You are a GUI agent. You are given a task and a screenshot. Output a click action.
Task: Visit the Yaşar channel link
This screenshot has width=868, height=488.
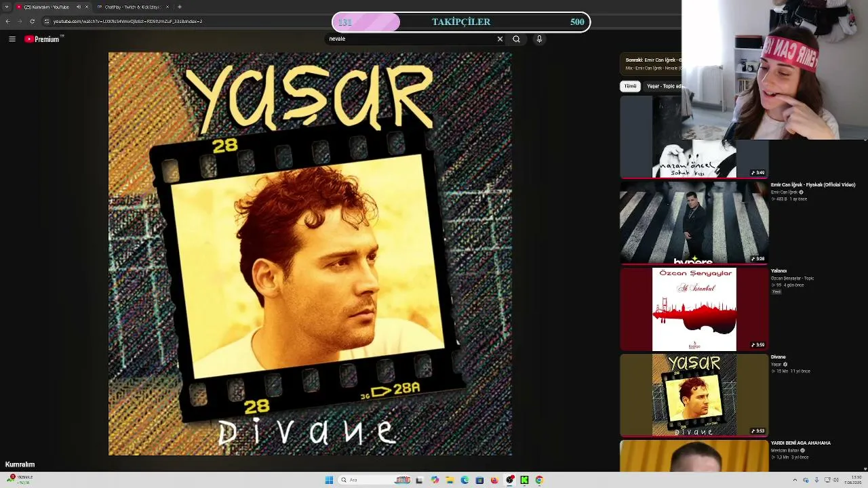point(776,365)
